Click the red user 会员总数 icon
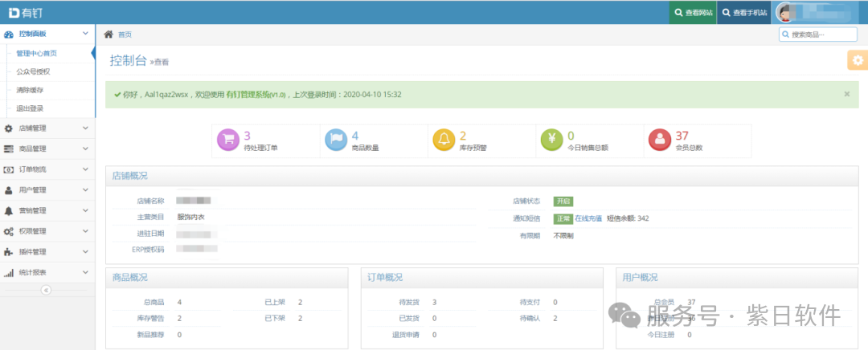Image resolution: width=868 pixels, height=350 pixels. coord(660,140)
